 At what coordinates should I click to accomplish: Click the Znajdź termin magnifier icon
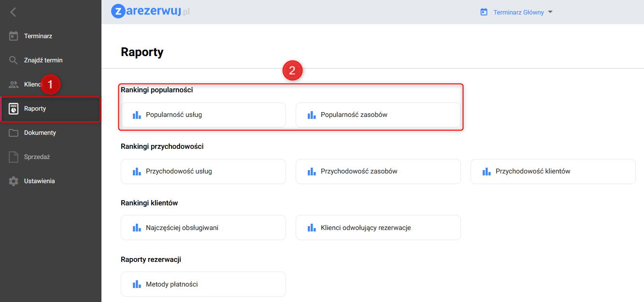pos(14,60)
